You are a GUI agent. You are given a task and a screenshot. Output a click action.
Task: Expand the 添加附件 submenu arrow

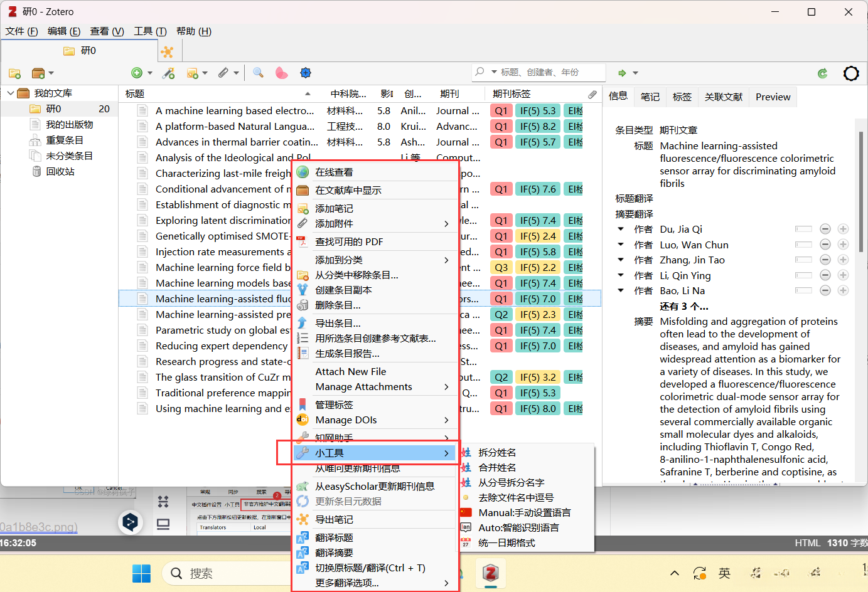coord(446,224)
